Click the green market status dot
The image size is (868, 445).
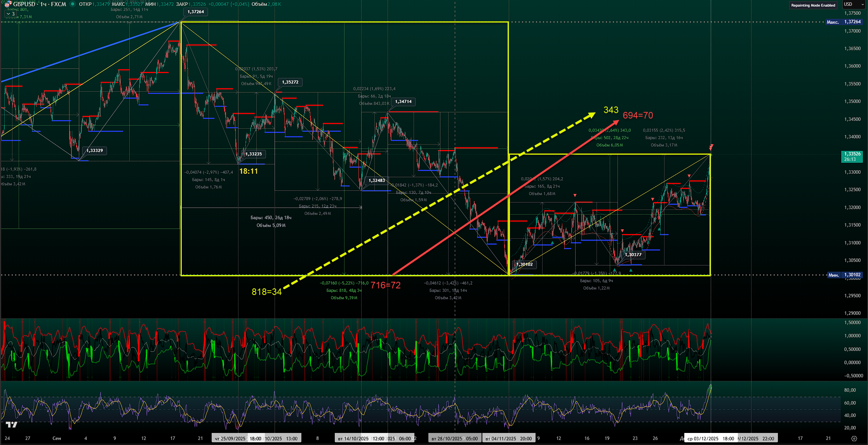point(73,4)
